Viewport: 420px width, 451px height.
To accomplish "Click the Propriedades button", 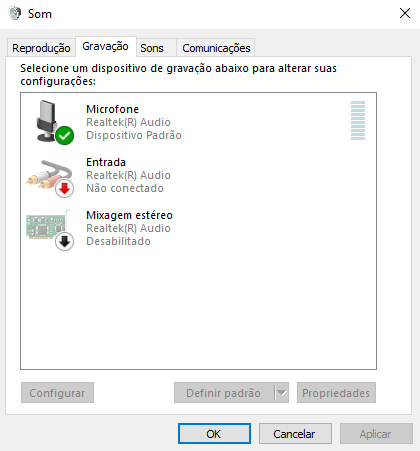I will coord(336,393).
